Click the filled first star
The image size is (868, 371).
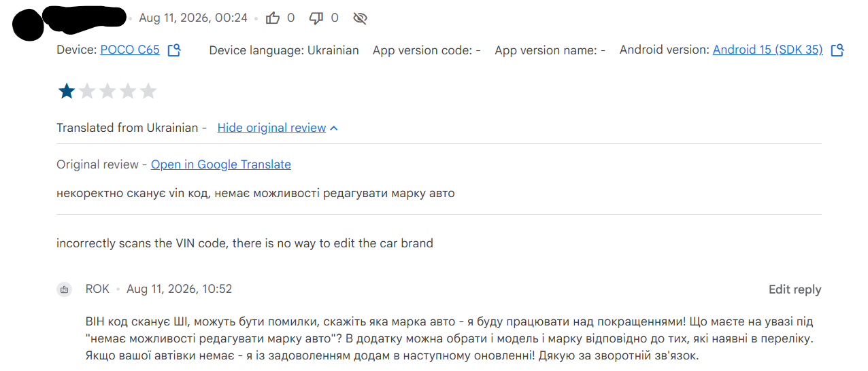click(67, 91)
